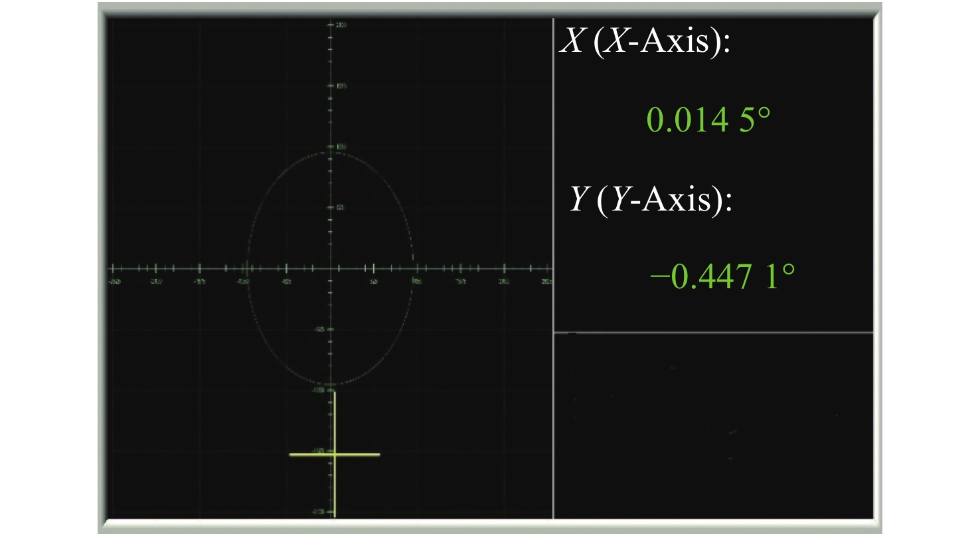Click the vertical divider between plot and readout

coord(553,199)
